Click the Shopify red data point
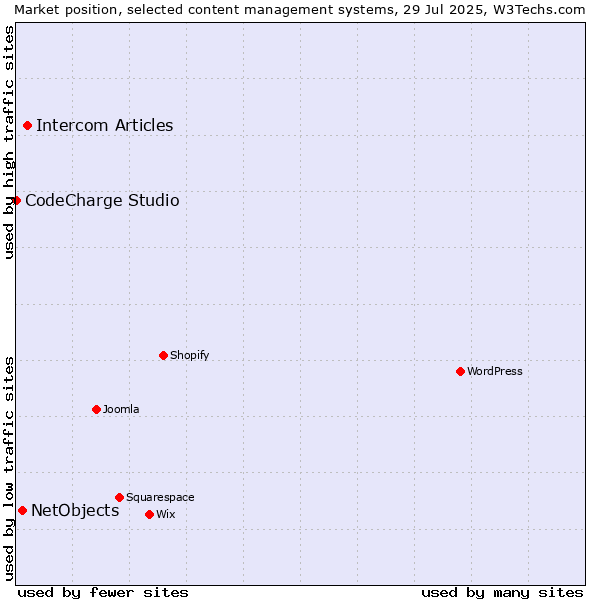600x600 pixels. 163,355
